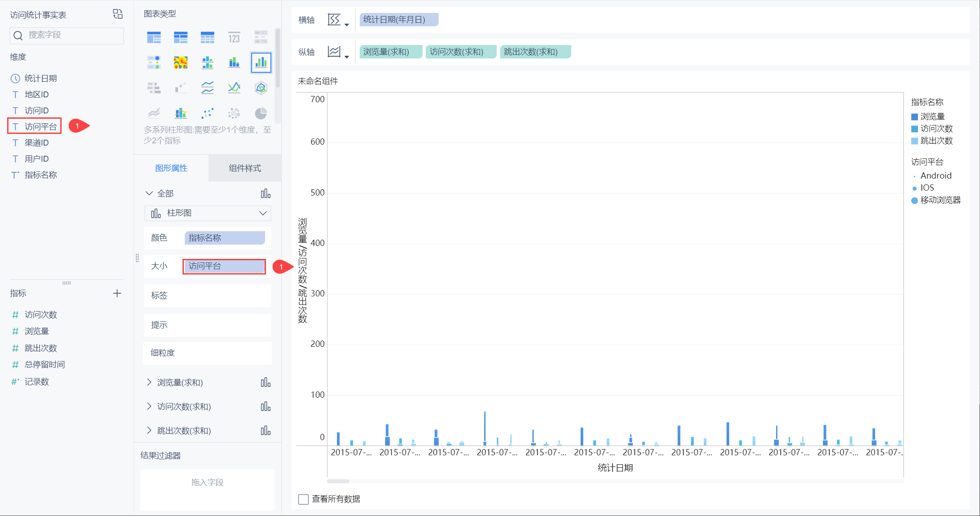Pick the scatter plot chart type icon
The image size is (980, 516).
point(207,113)
